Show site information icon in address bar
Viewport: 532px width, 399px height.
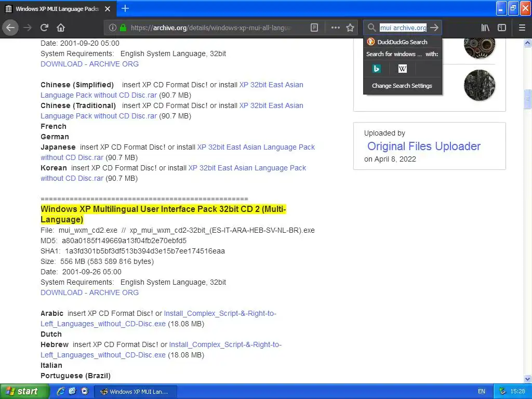[113, 28]
